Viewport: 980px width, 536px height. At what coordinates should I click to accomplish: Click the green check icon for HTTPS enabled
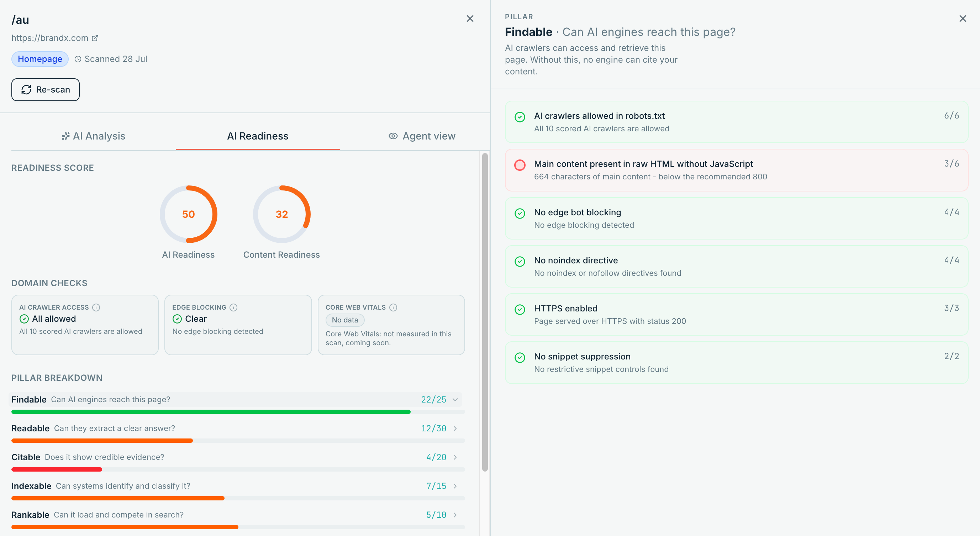[520, 309]
